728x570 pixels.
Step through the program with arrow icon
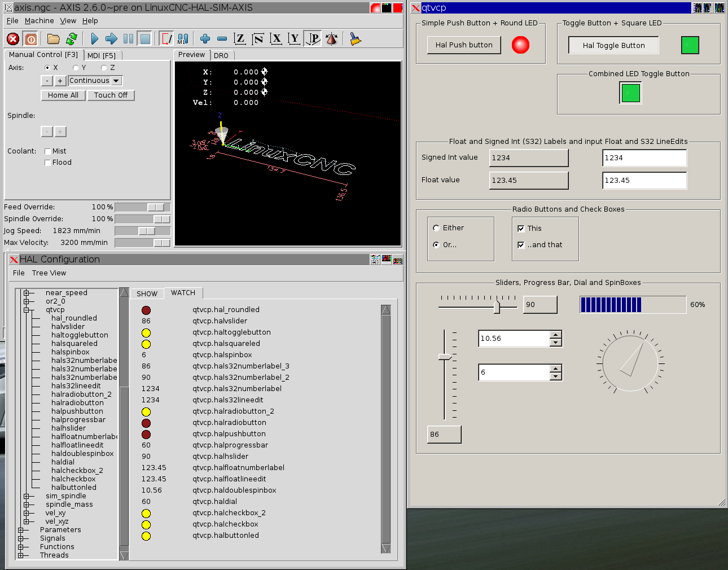pos(111,39)
